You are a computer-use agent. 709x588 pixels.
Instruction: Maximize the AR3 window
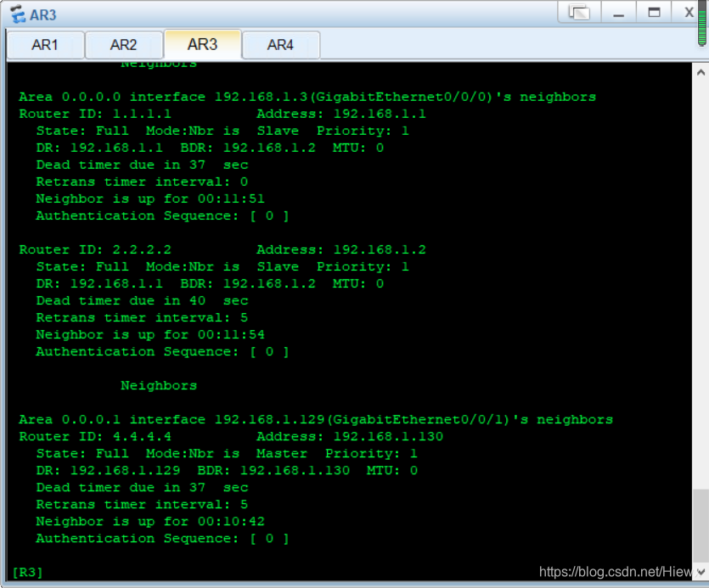coord(654,12)
